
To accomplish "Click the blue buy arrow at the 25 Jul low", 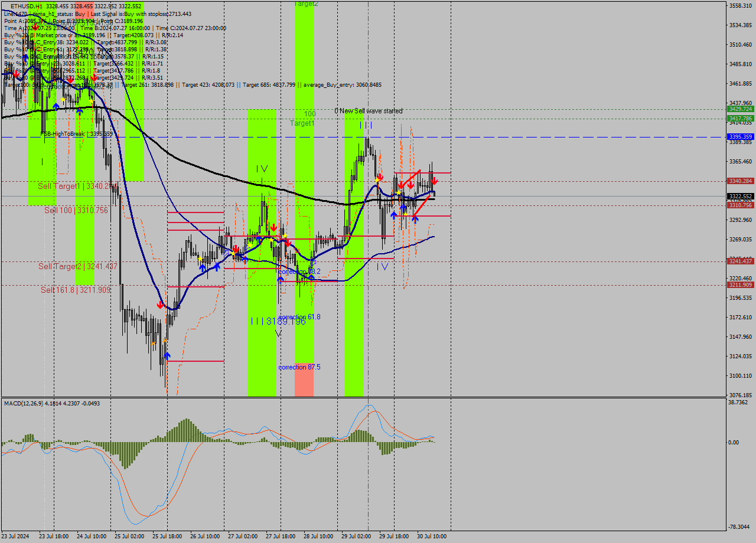I will tap(167, 355).
